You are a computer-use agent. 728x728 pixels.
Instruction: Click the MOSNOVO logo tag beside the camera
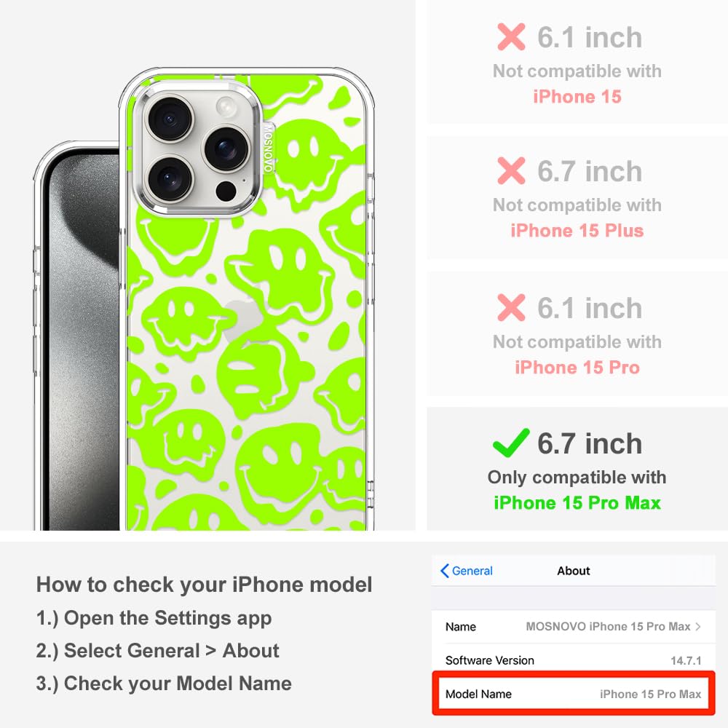[268, 148]
